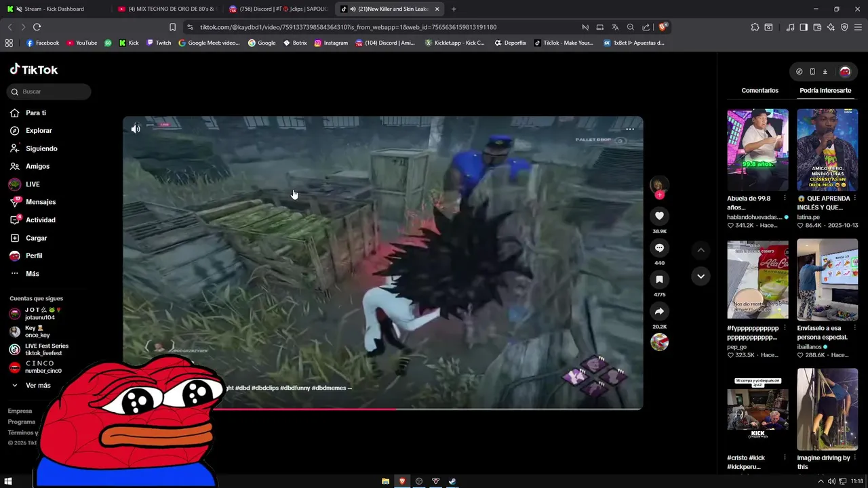Click the TikTok coins icon in top pill
Screen dimensions: 868x488
coord(799,71)
